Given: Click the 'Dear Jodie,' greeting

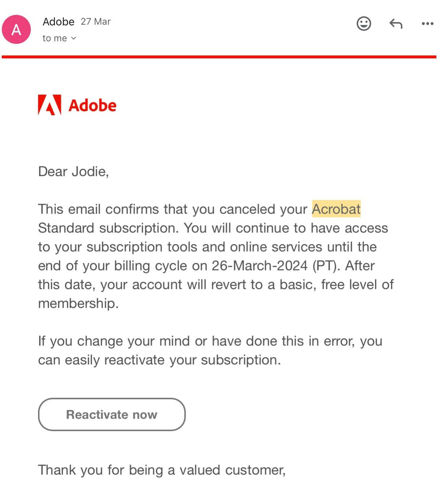Looking at the screenshot, I should tap(74, 171).
